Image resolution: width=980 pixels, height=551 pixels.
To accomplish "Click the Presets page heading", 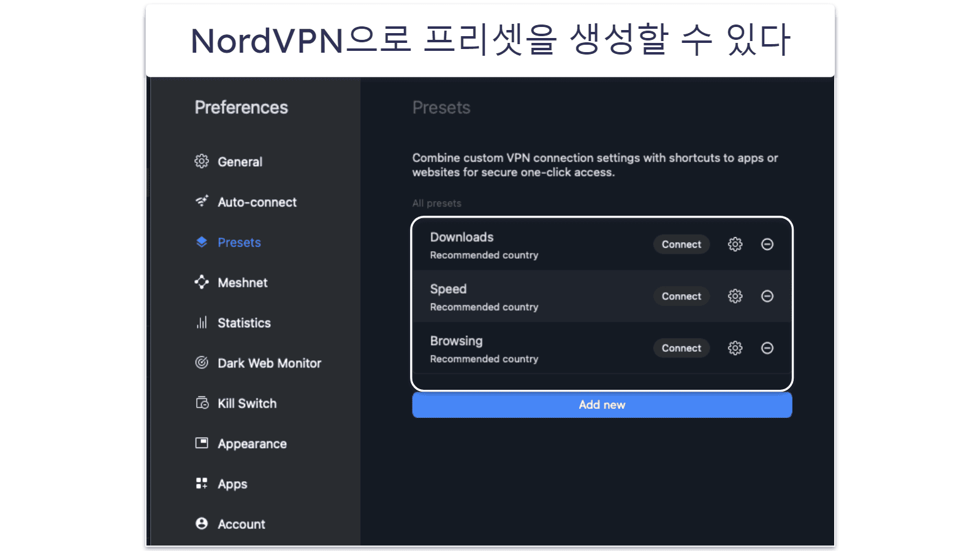I will (x=441, y=108).
